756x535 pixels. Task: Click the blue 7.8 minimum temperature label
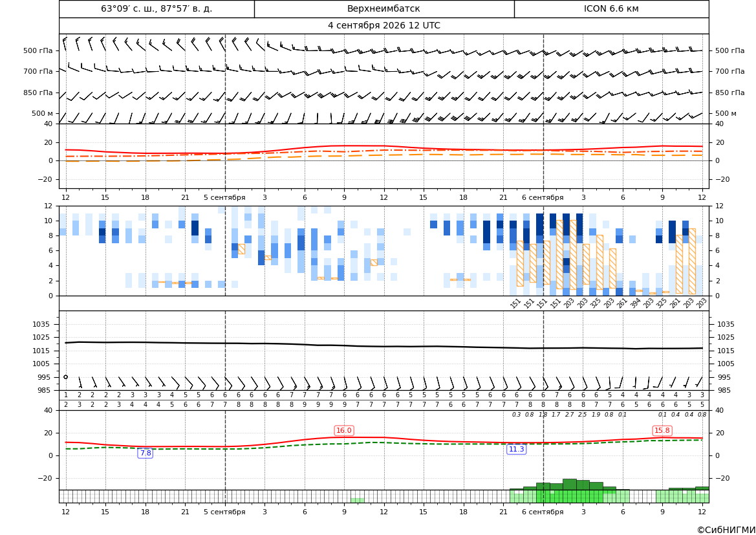tap(145, 453)
